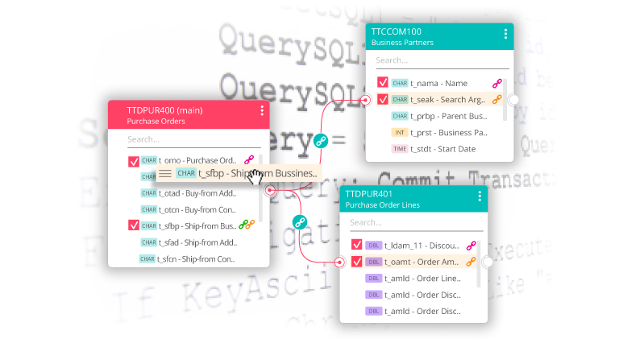Viewport: 644px width, 339px height.
Task: Click the teal join icon on the TTDPUR401 connector
Action: [300, 222]
